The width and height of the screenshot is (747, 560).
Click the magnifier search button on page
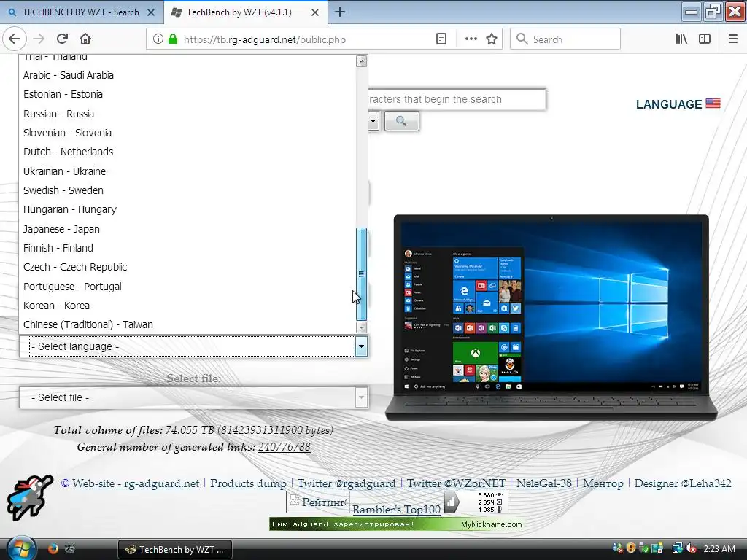(402, 121)
